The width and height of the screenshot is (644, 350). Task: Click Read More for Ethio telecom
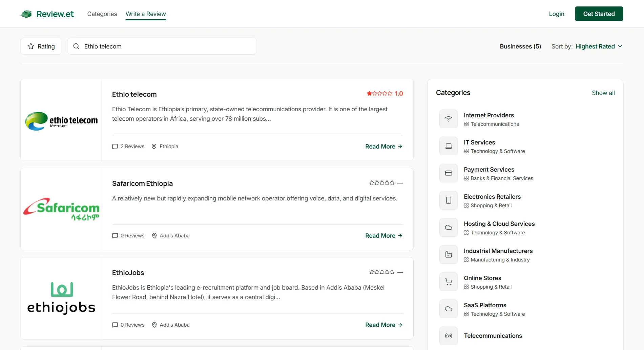tap(384, 147)
